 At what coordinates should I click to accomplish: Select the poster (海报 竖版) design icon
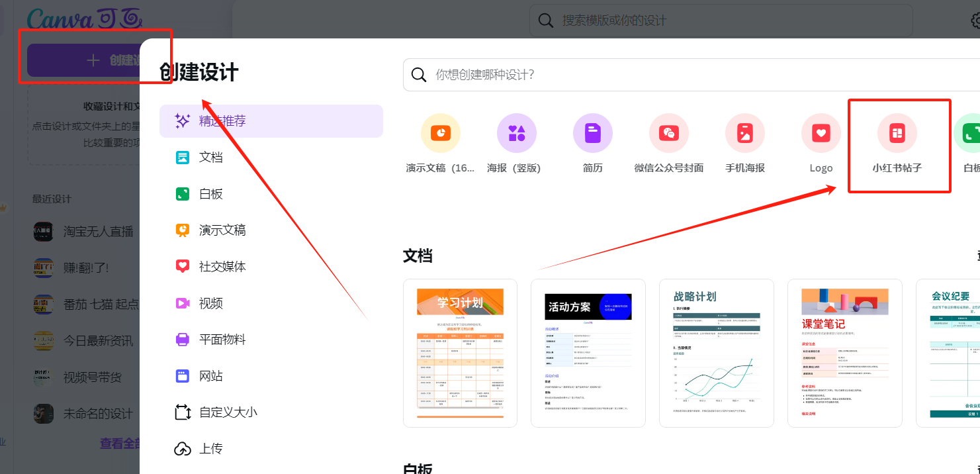(x=516, y=133)
